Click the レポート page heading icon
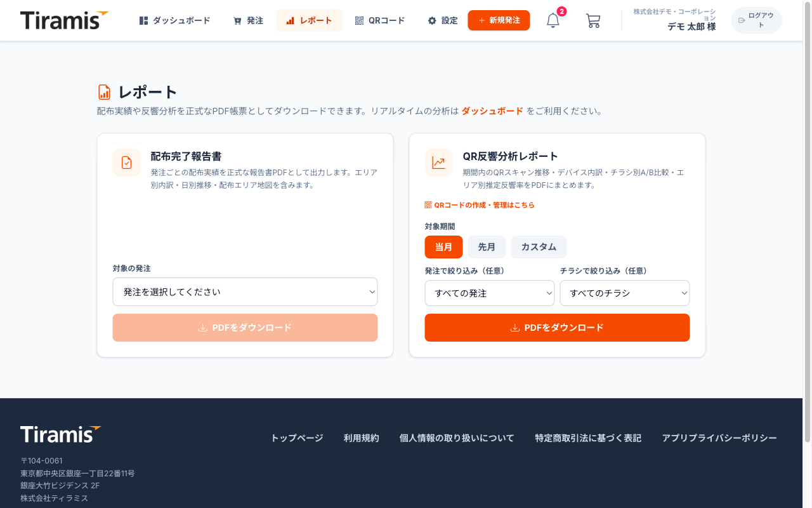This screenshot has width=812, height=508. pos(104,92)
